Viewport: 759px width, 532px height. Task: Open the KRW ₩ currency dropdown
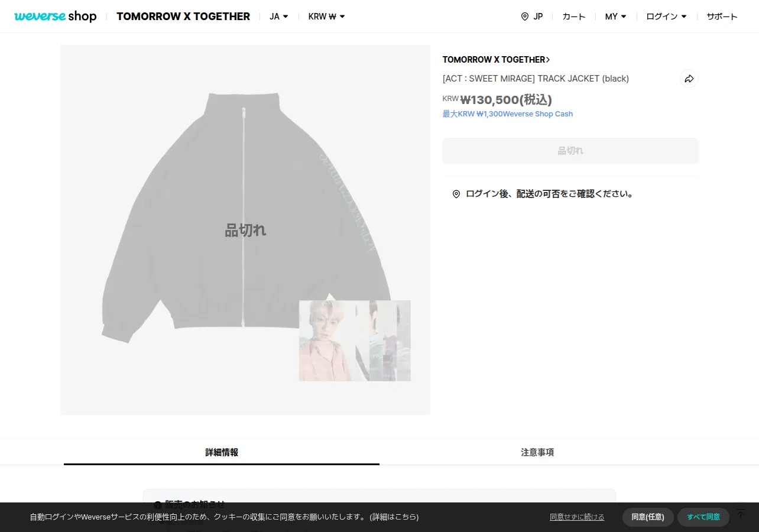tap(326, 17)
